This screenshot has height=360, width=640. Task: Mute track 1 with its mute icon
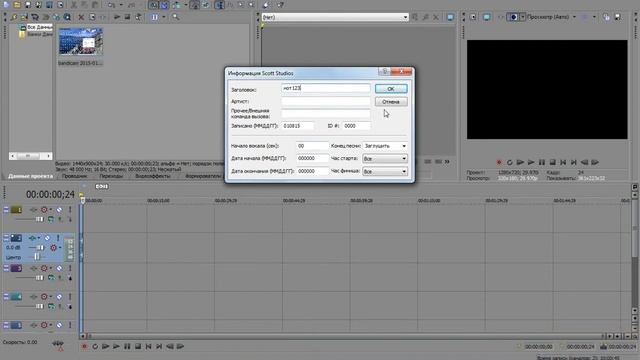point(59,210)
